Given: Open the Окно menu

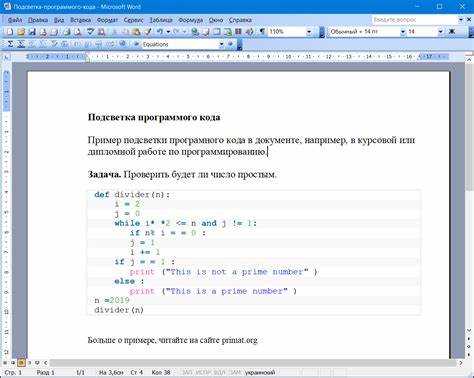Looking at the screenshot, I should click(216, 20).
